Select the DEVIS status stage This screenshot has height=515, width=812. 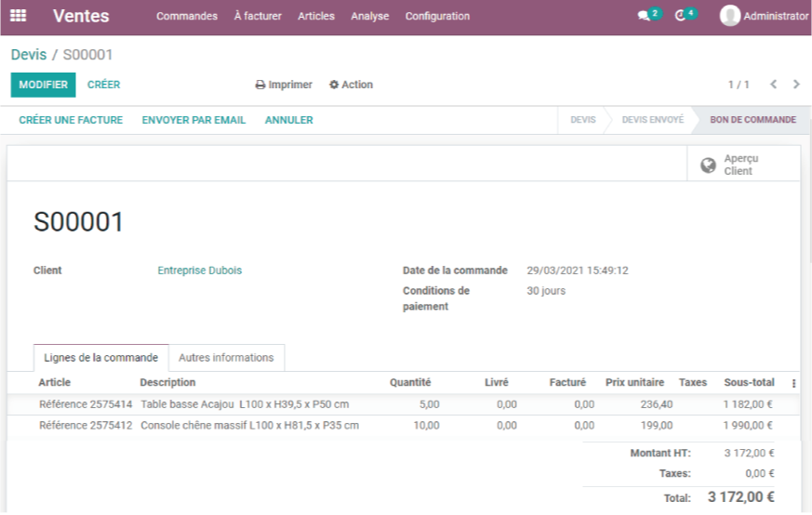(x=583, y=120)
